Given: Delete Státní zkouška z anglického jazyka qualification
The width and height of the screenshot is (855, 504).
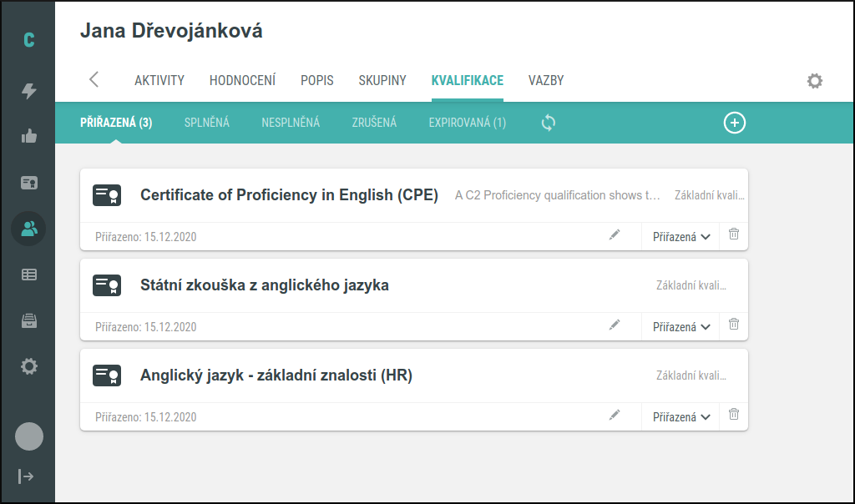Looking at the screenshot, I should tap(733, 325).
